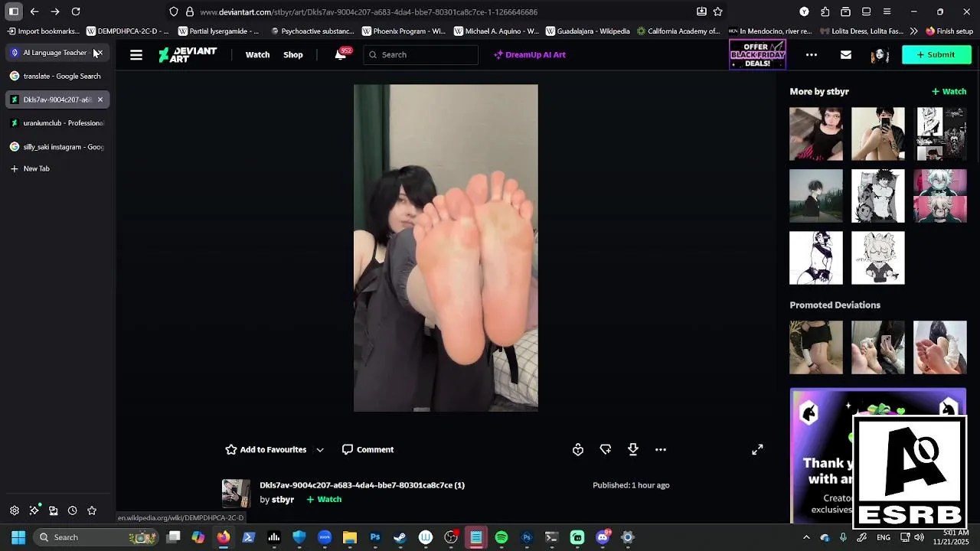980x551 pixels.
Task: Open the Watch menu in DeviantArt header
Action: pos(257,54)
